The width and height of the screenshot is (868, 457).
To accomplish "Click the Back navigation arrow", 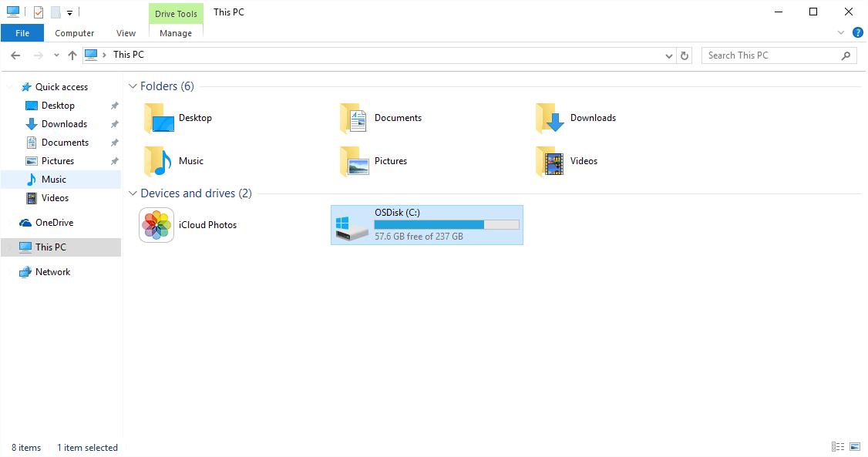I will tap(15, 55).
